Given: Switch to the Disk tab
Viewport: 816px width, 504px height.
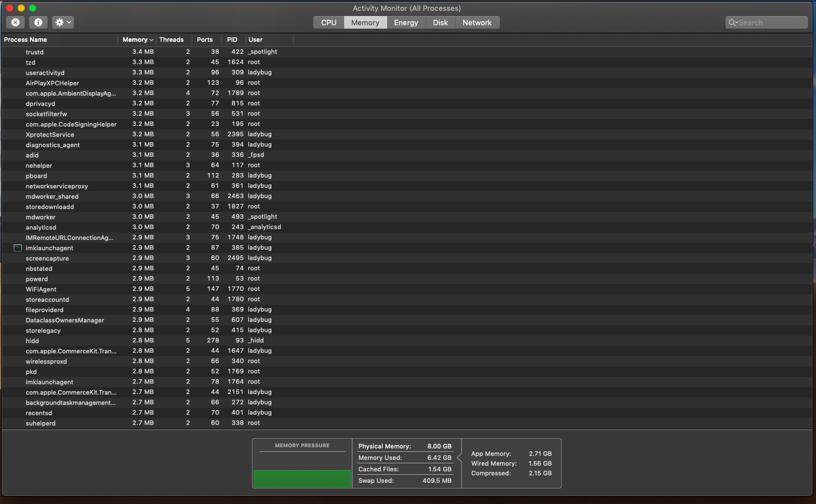Looking at the screenshot, I should coord(440,22).
